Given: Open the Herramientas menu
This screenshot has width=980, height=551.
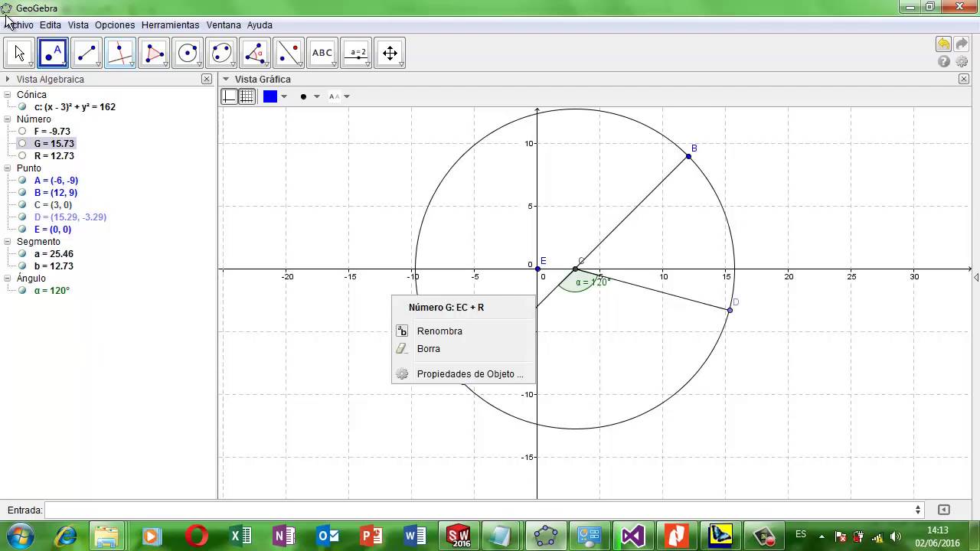Looking at the screenshot, I should coord(170,25).
